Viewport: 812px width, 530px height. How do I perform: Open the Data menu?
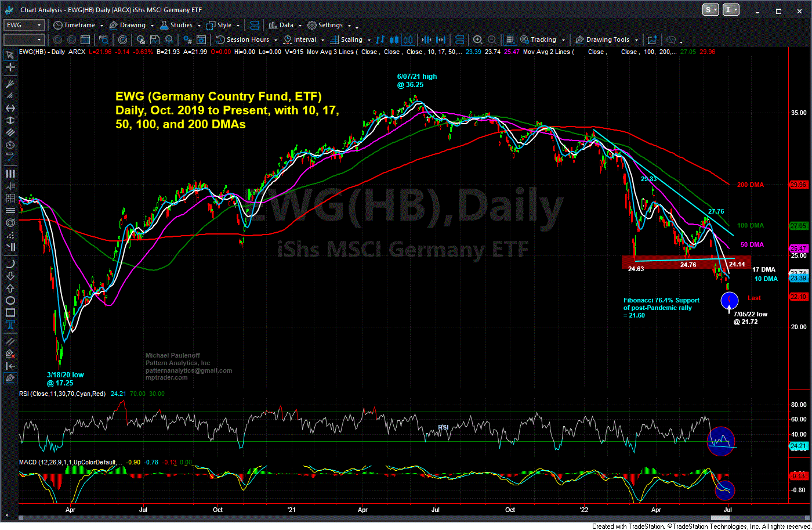point(281,25)
